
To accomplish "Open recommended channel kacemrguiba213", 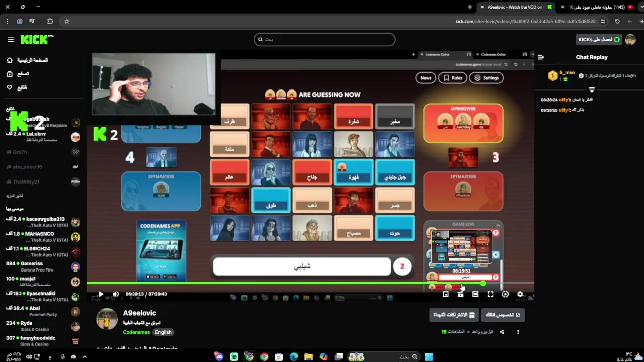I will (43, 222).
